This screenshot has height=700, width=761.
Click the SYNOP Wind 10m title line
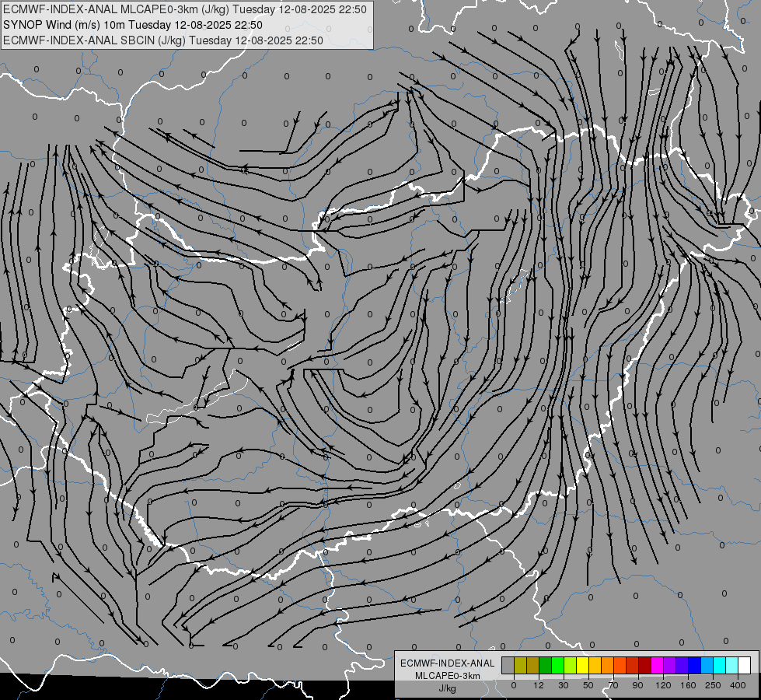pyautogui.click(x=133, y=25)
